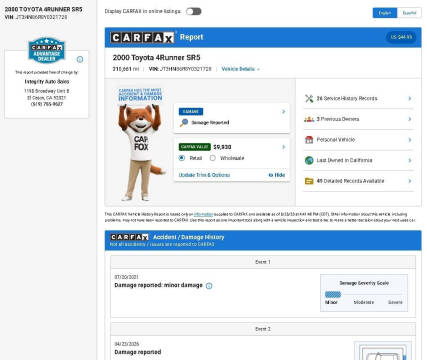Switch report language to English
Screen dimensions: 427x360
pyautogui.click(x=385, y=13)
